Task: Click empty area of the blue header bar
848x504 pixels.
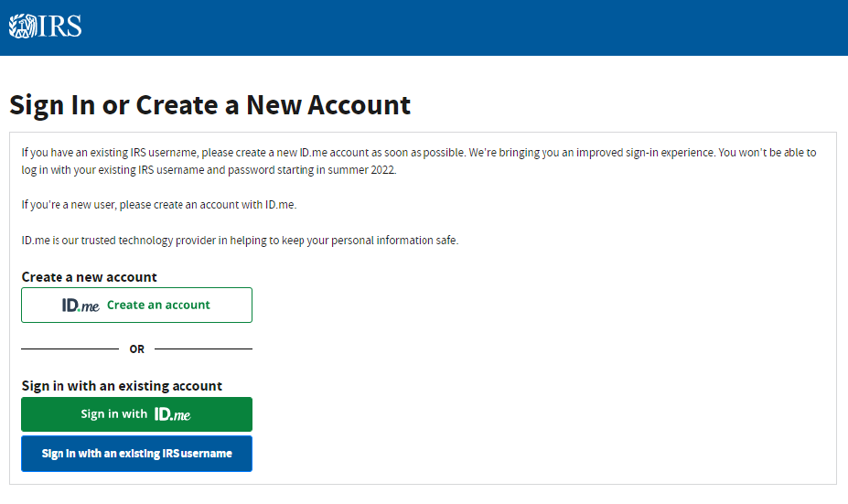Action: 457,27
